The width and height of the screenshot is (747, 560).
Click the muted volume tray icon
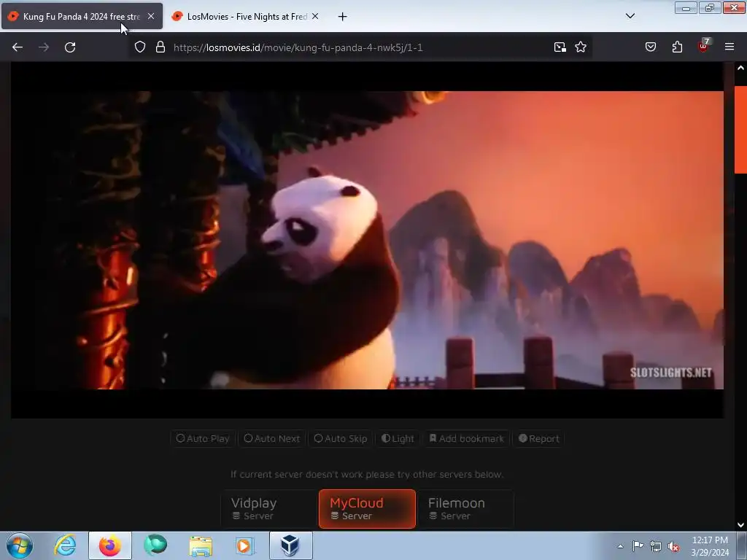pyautogui.click(x=673, y=546)
